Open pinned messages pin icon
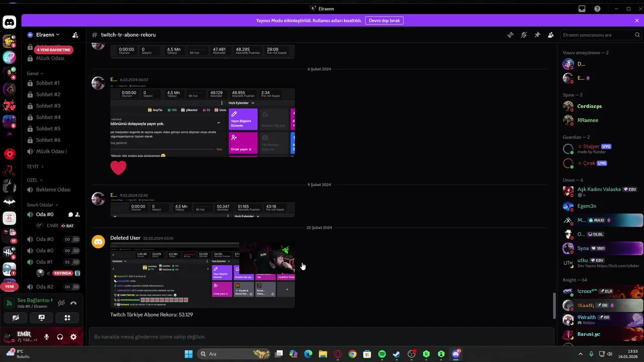 pyautogui.click(x=537, y=35)
